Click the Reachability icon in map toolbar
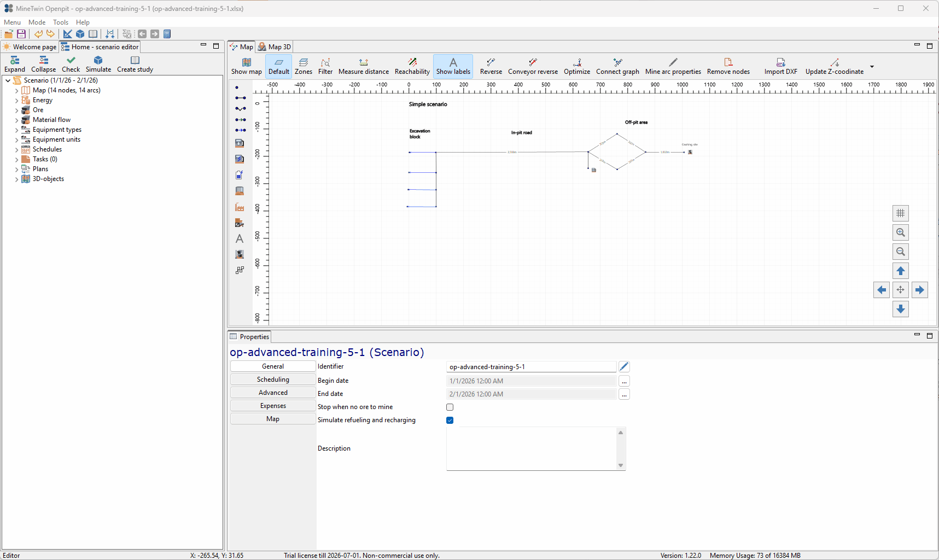 point(412,66)
